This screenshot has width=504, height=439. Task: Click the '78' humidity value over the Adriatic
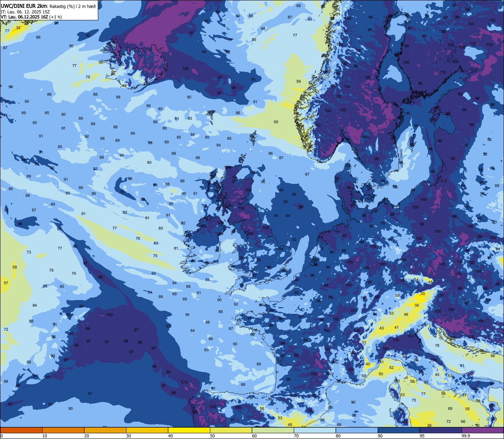[437, 346]
